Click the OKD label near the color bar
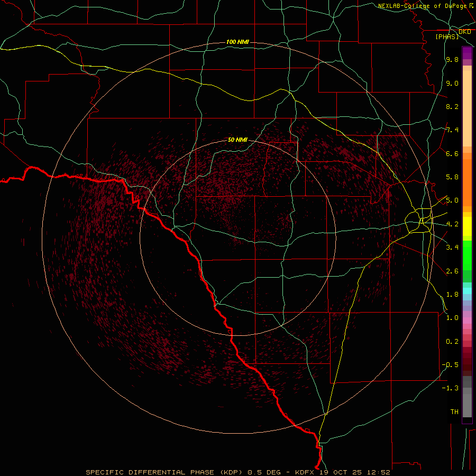 [x=465, y=32]
